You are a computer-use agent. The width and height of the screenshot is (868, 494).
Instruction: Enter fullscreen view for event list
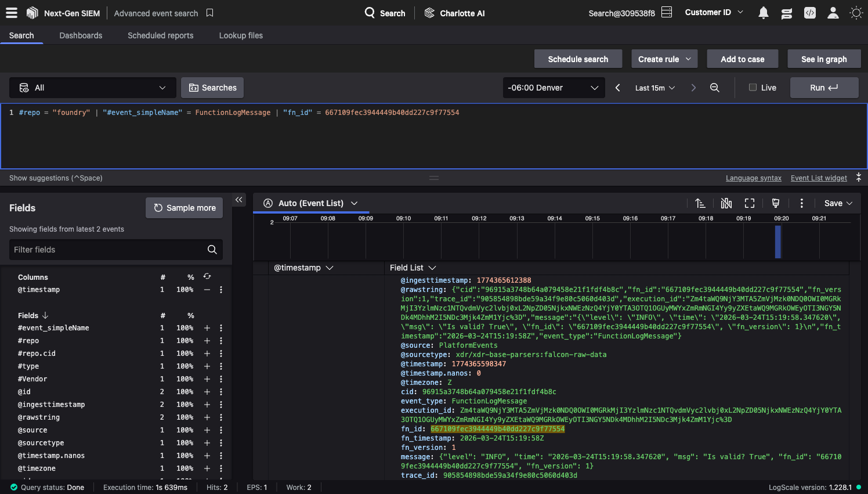pyautogui.click(x=750, y=203)
